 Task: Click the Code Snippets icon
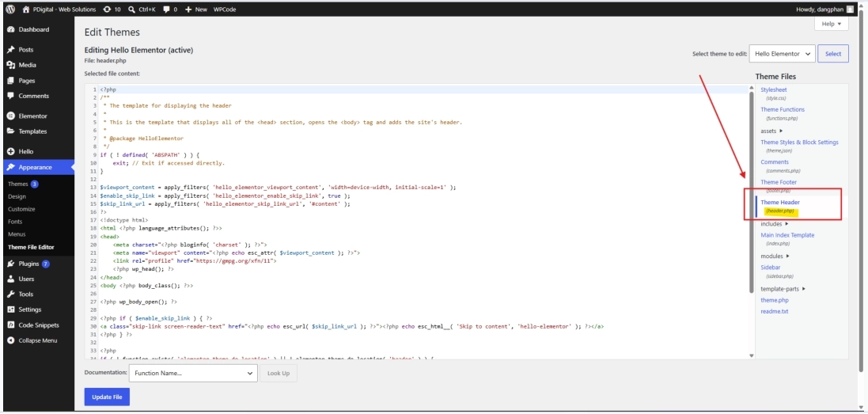coord(10,325)
